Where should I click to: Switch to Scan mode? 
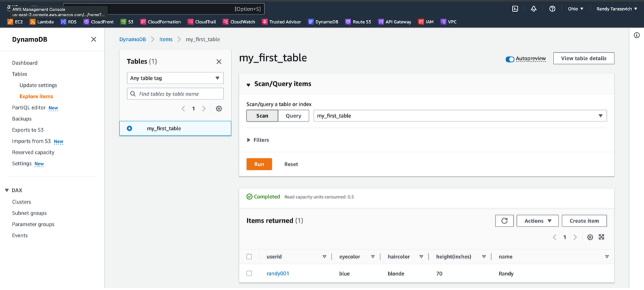(262, 116)
